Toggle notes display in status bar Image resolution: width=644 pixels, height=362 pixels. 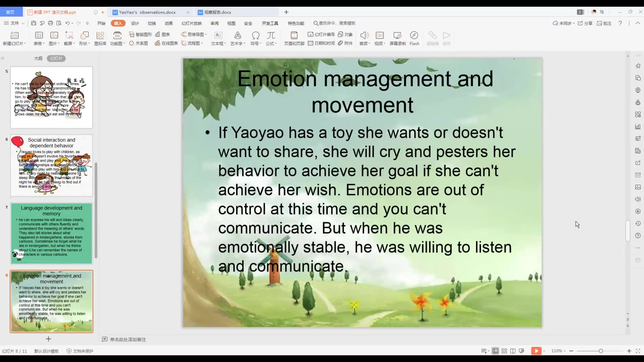point(485,351)
